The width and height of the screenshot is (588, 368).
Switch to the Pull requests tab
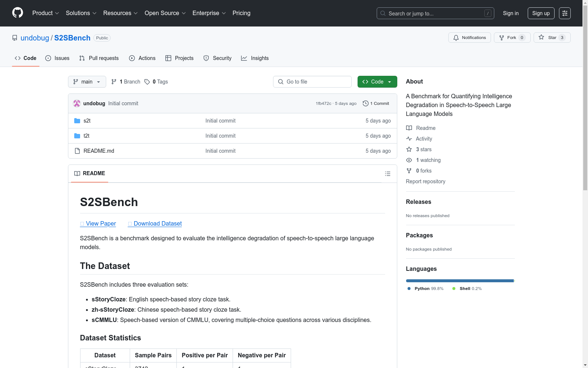tap(99, 58)
